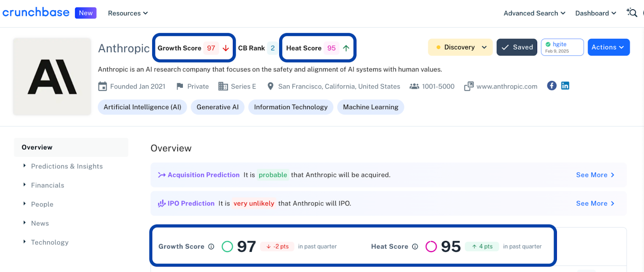Image resolution: width=644 pixels, height=272 pixels.
Task: Click the location pin icon for San Francisco
Action: pyautogui.click(x=271, y=86)
